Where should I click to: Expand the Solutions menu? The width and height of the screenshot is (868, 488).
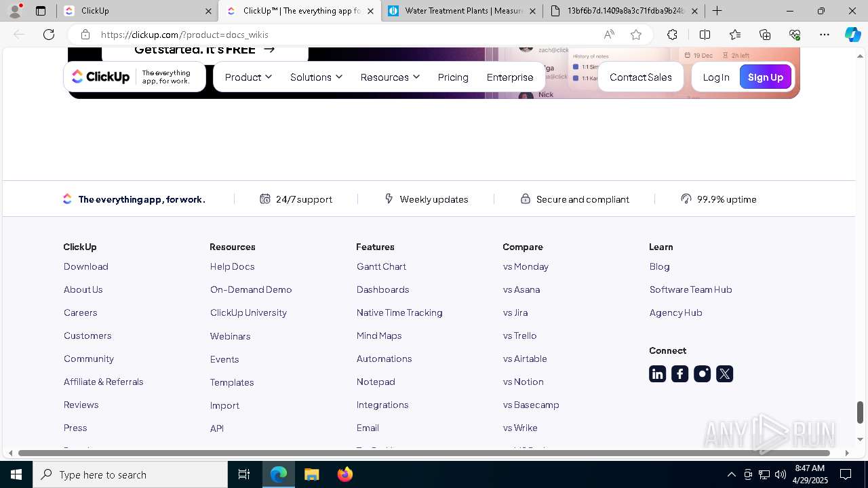(x=316, y=77)
